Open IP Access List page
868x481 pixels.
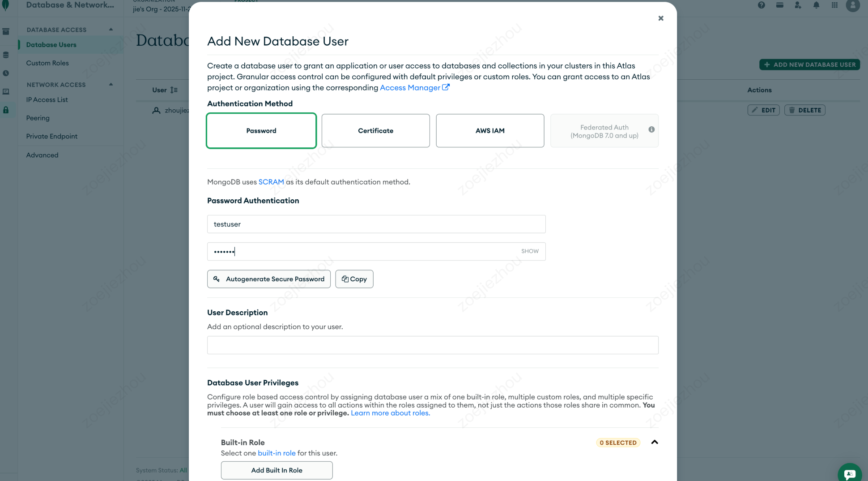(x=47, y=100)
